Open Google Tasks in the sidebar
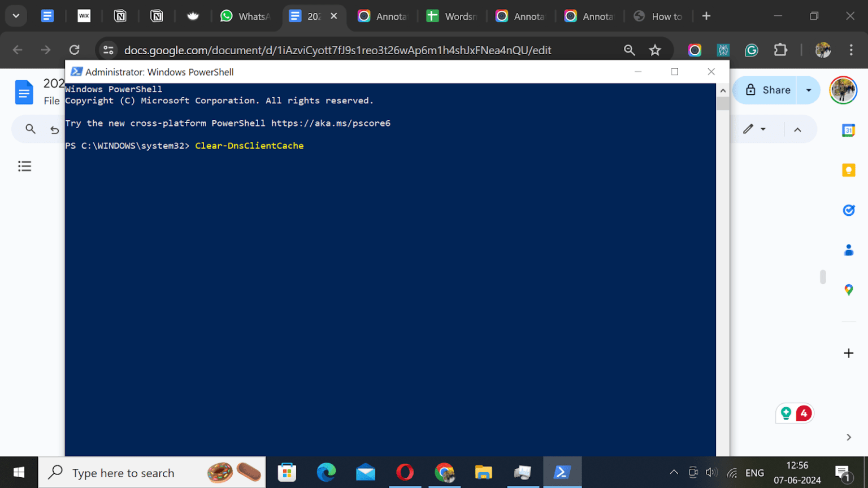 point(848,210)
